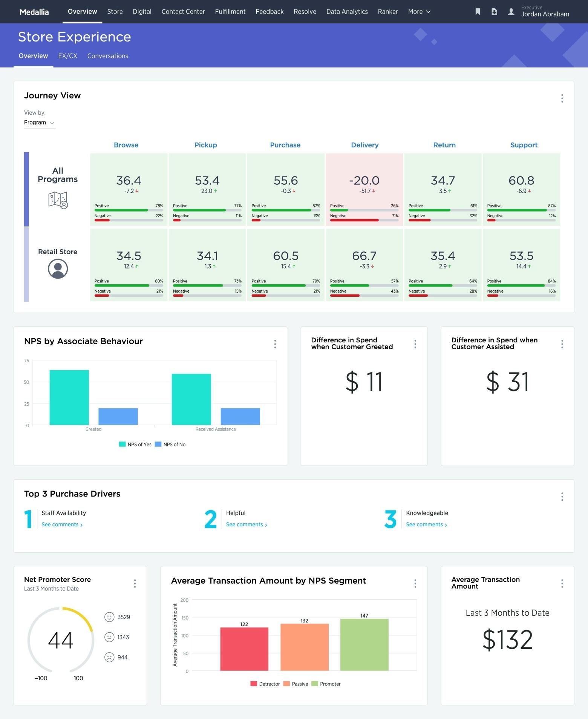Expand the View by Program dropdown

click(39, 123)
